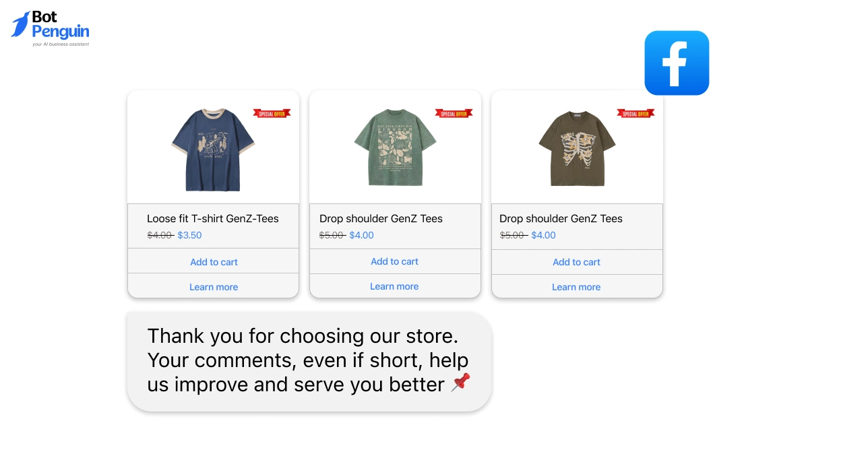The image size is (868, 462).
Task: Click Special Offer badge on brown t-shirt
Action: (635, 114)
